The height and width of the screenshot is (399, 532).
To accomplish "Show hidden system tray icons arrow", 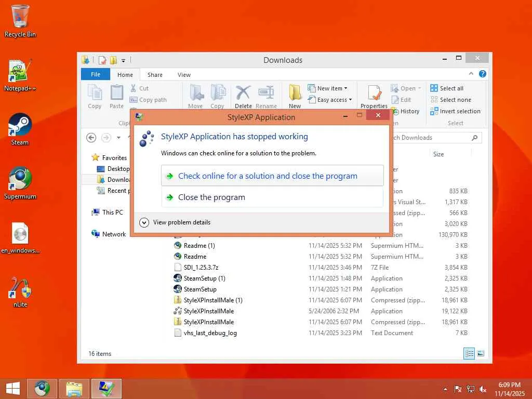I will click(x=445, y=389).
